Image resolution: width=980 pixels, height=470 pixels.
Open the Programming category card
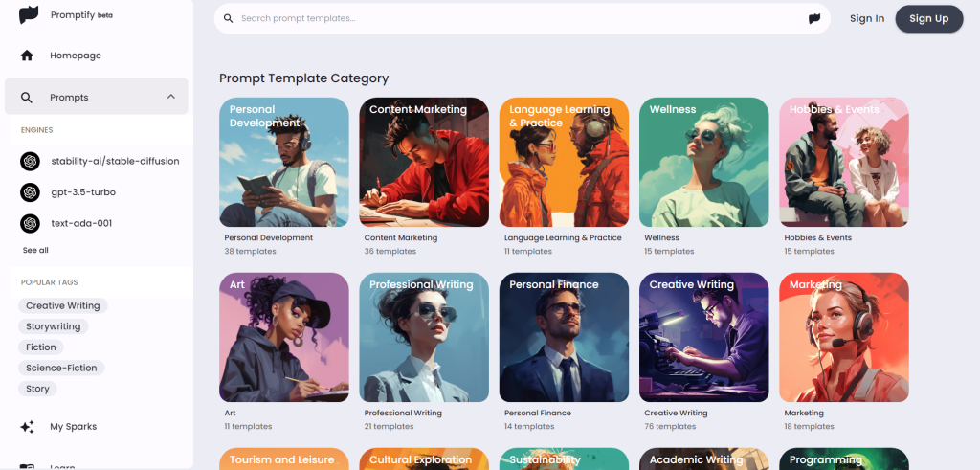tap(844, 459)
